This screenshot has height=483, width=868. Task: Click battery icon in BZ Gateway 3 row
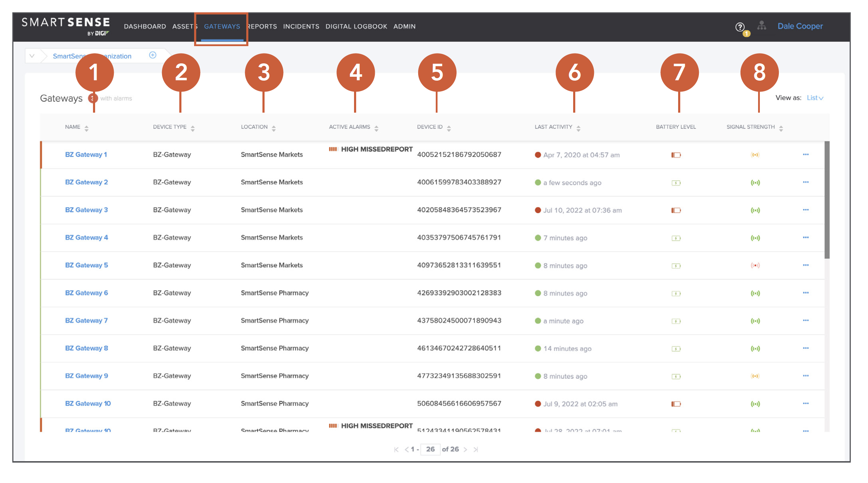tap(676, 210)
